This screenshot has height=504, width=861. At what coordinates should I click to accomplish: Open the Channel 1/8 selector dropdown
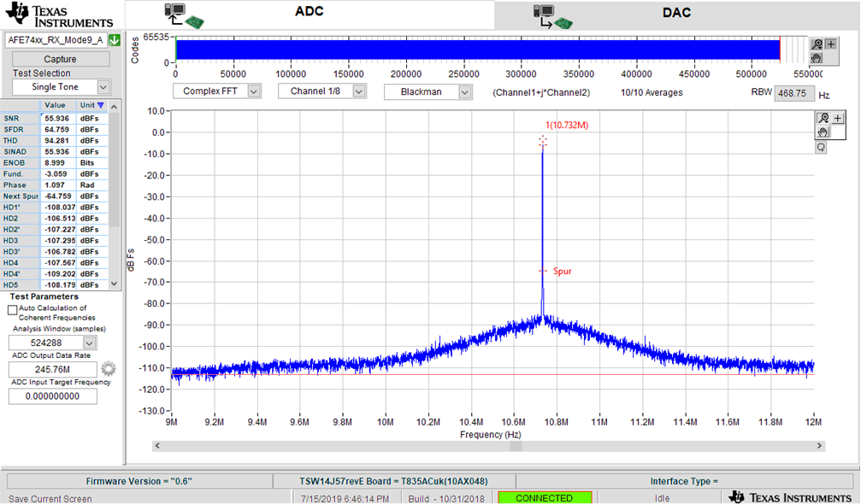(358, 91)
